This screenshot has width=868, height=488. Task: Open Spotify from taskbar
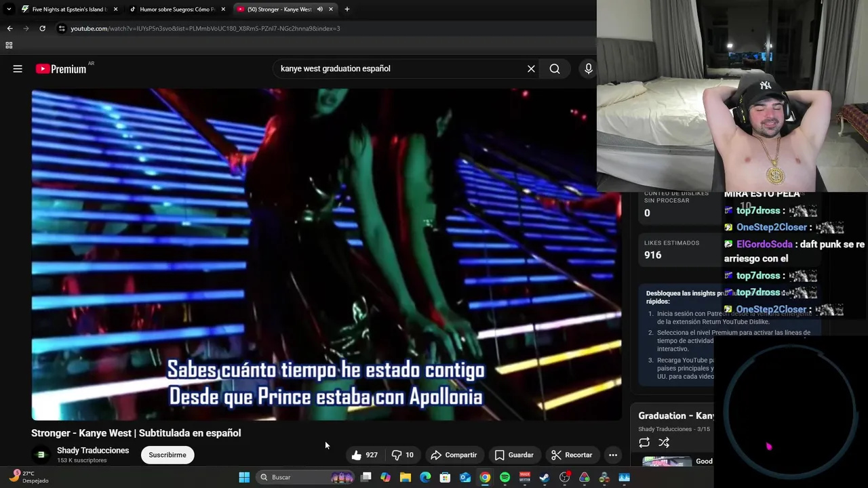click(505, 477)
